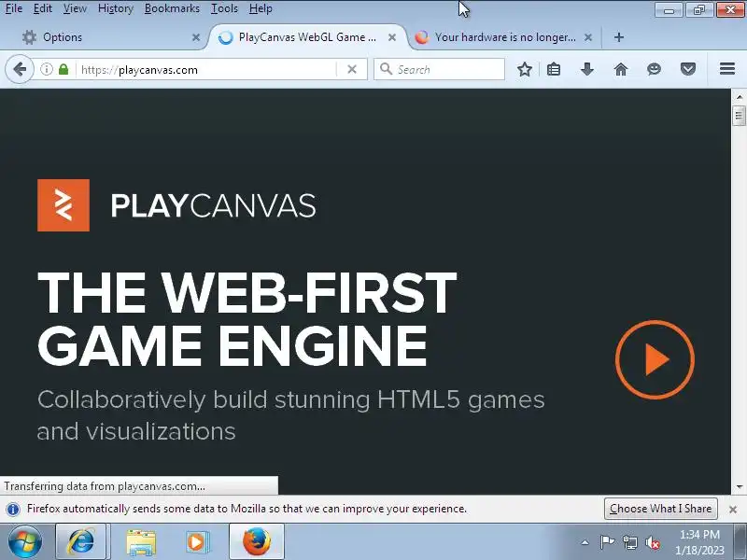Open the Edit menu

[42, 8]
